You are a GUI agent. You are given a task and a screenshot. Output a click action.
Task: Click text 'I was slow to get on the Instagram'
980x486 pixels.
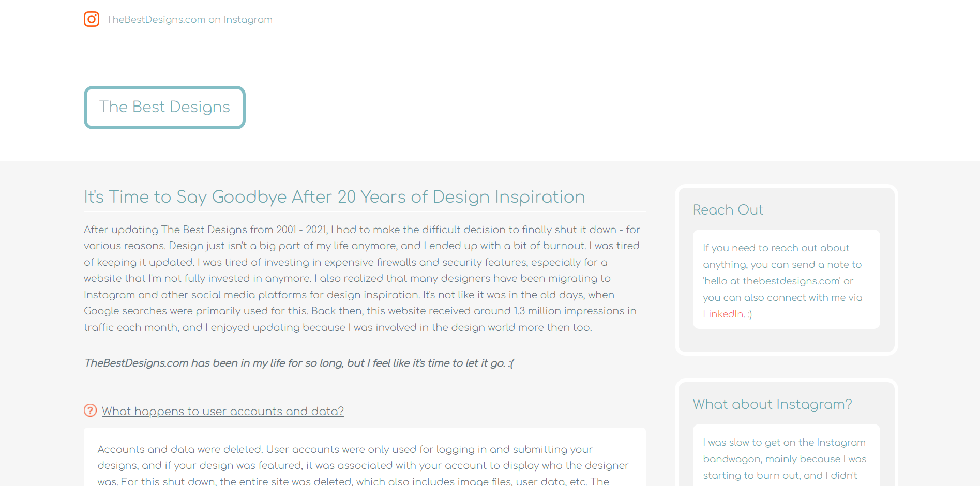784,442
